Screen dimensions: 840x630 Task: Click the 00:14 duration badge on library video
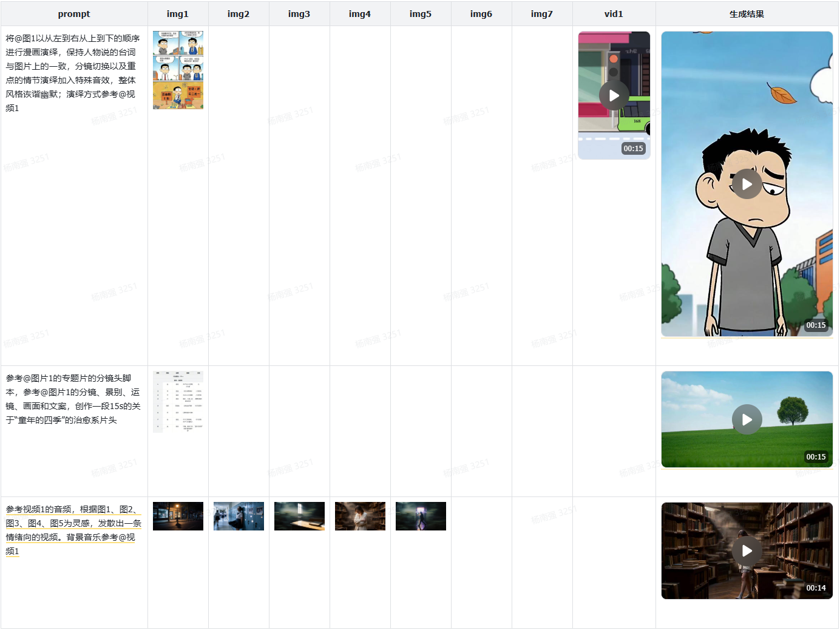pos(816,588)
